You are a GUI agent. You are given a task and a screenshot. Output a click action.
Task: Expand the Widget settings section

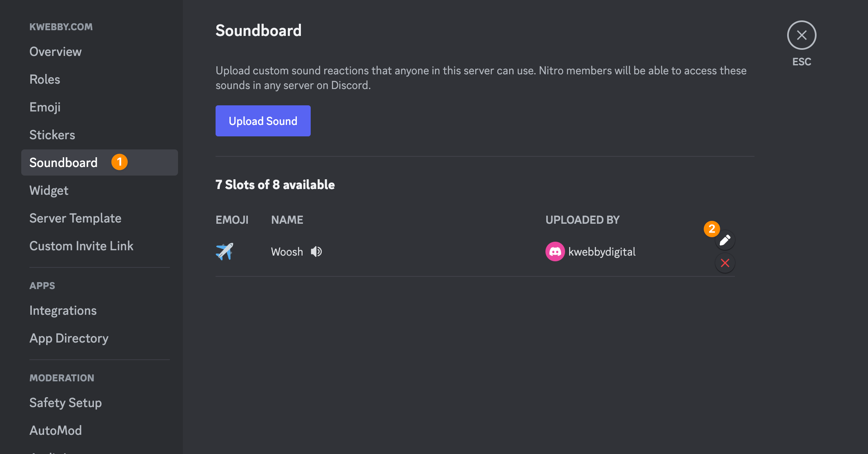(x=48, y=190)
